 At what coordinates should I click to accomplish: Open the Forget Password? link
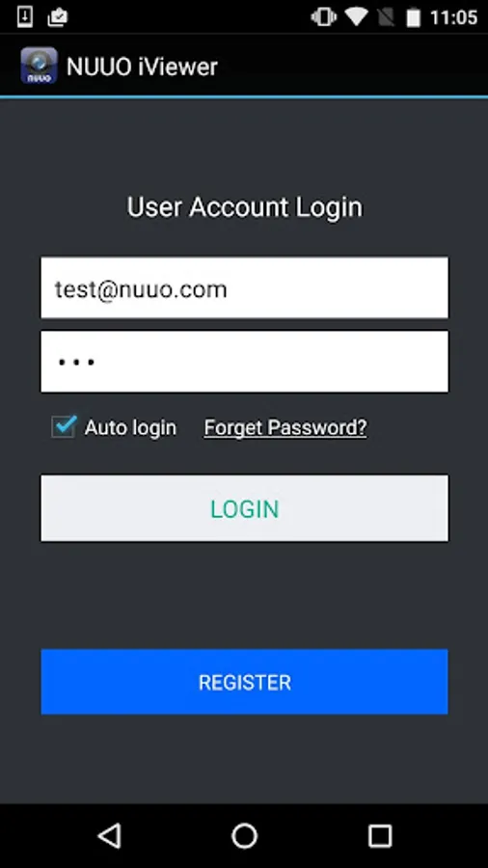285,427
